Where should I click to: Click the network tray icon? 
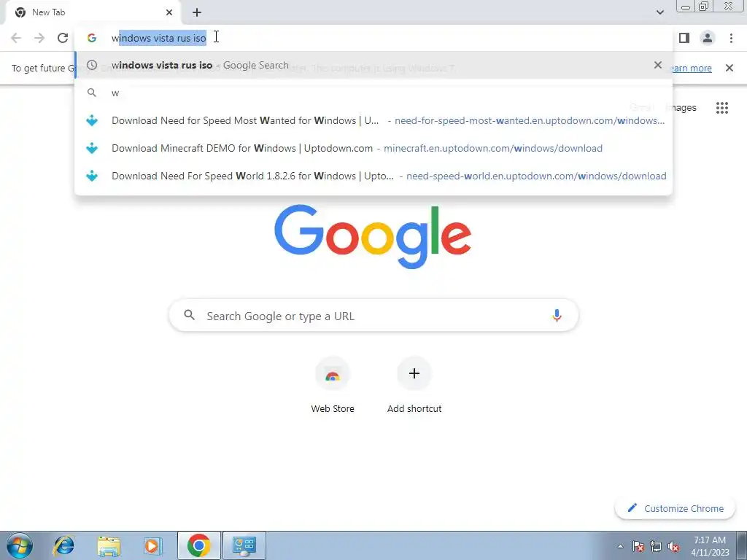click(656, 547)
